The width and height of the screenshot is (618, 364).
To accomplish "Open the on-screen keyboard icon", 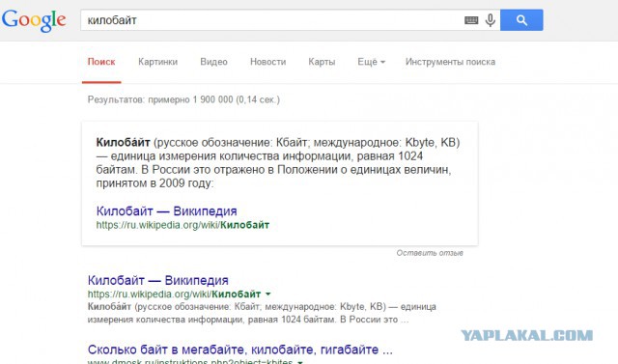I will click(471, 20).
